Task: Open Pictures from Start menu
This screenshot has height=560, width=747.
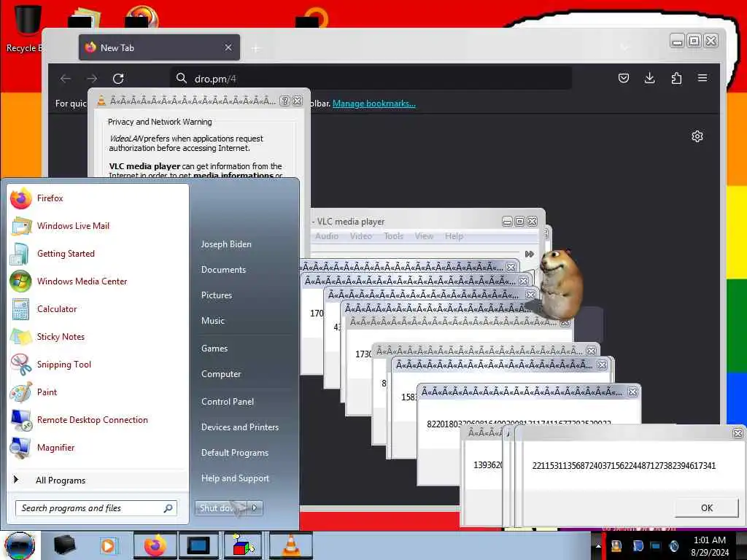Action: (216, 295)
